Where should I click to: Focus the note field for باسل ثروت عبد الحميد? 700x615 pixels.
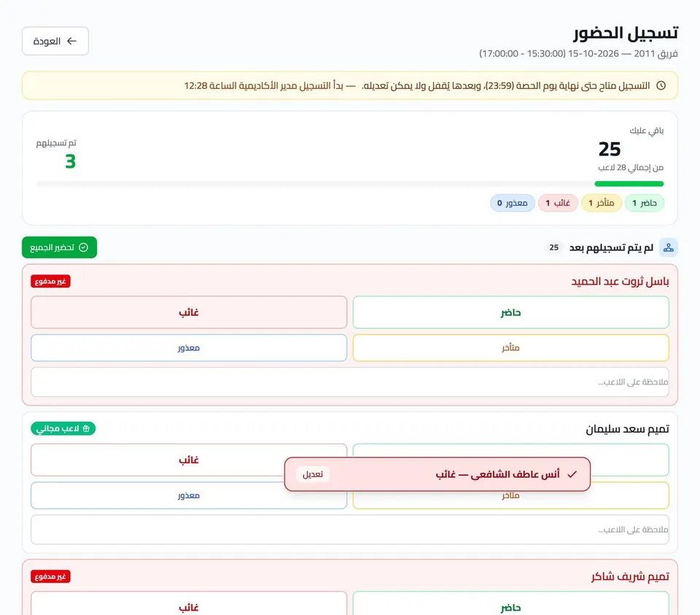pyautogui.click(x=350, y=382)
